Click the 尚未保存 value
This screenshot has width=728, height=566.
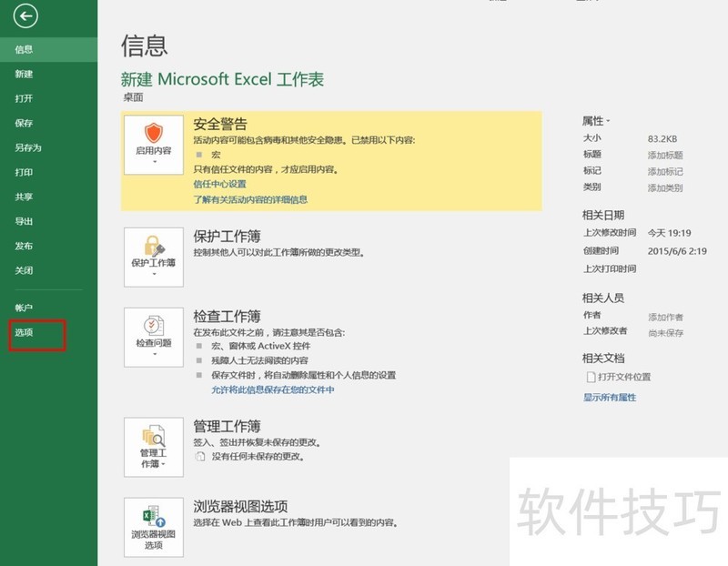coord(665,333)
